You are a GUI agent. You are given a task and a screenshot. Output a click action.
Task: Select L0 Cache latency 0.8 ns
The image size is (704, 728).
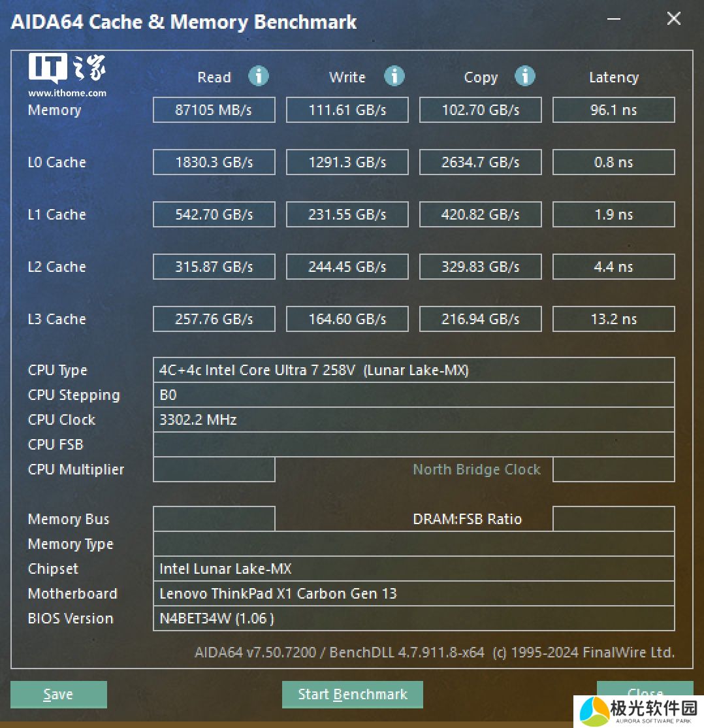pos(613,162)
